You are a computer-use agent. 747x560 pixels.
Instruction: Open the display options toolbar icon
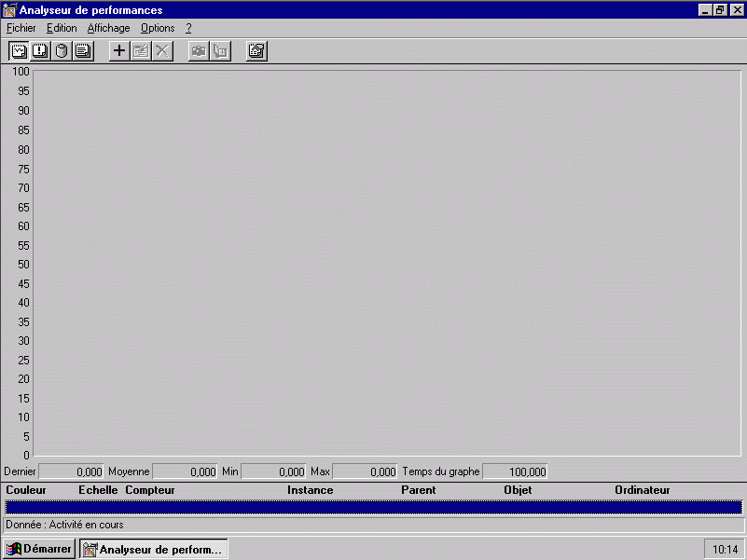point(256,51)
